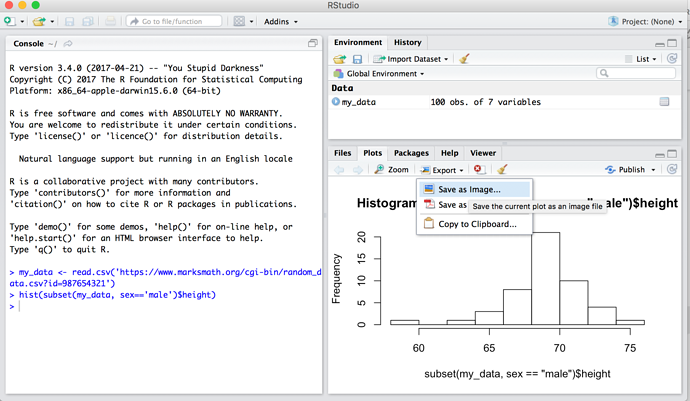Switch to the Packages tab

coord(411,153)
